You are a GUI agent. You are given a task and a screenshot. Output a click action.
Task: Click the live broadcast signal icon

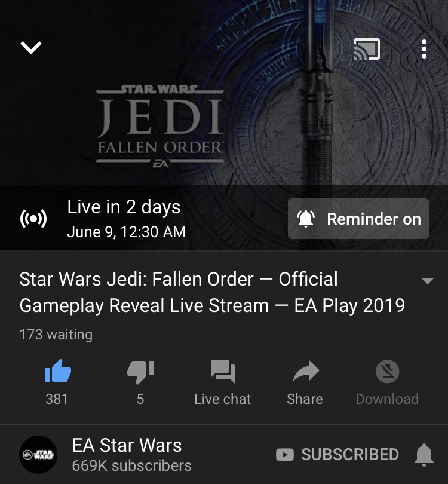(x=33, y=219)
